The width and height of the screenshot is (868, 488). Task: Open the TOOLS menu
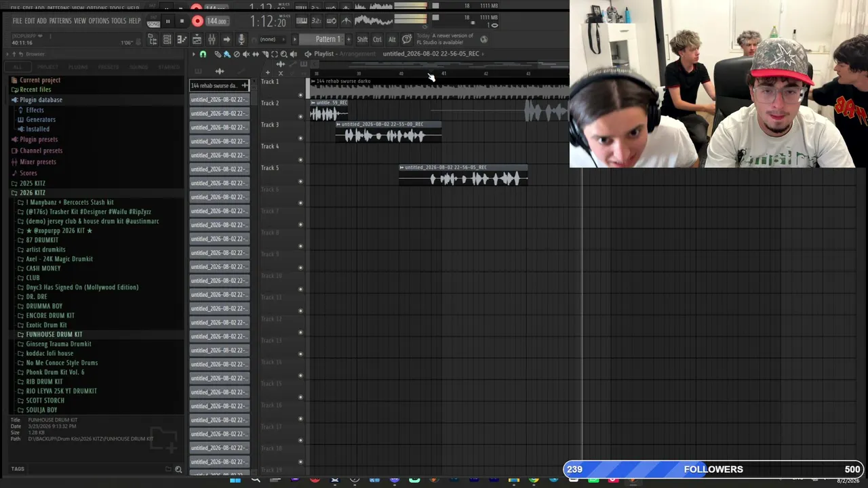[119, 21]
